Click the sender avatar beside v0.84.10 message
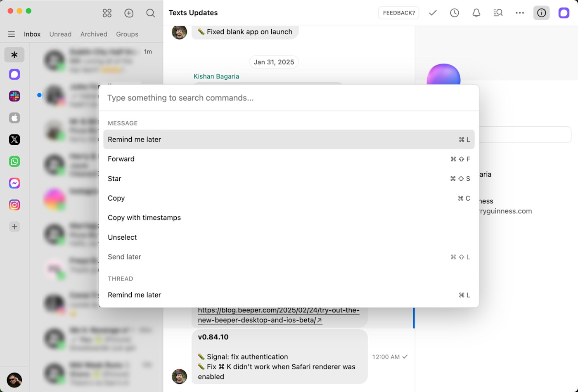 (x=179, y=376)
